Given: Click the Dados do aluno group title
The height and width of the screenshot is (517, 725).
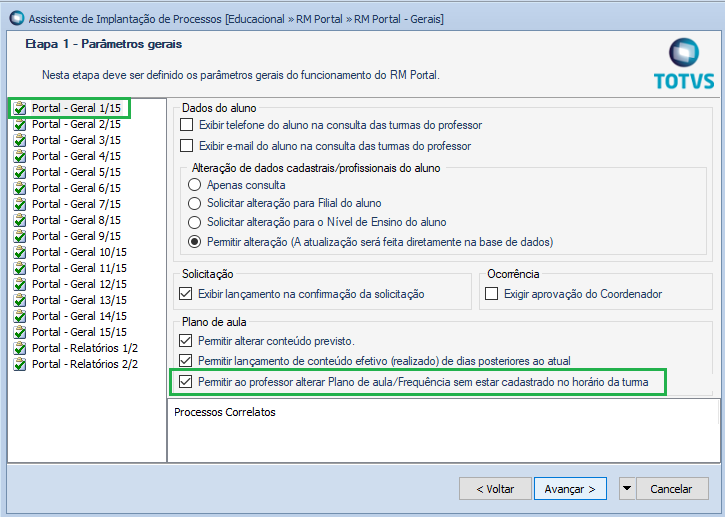Looking at the screenshot, I should click(x=219, y=108).
